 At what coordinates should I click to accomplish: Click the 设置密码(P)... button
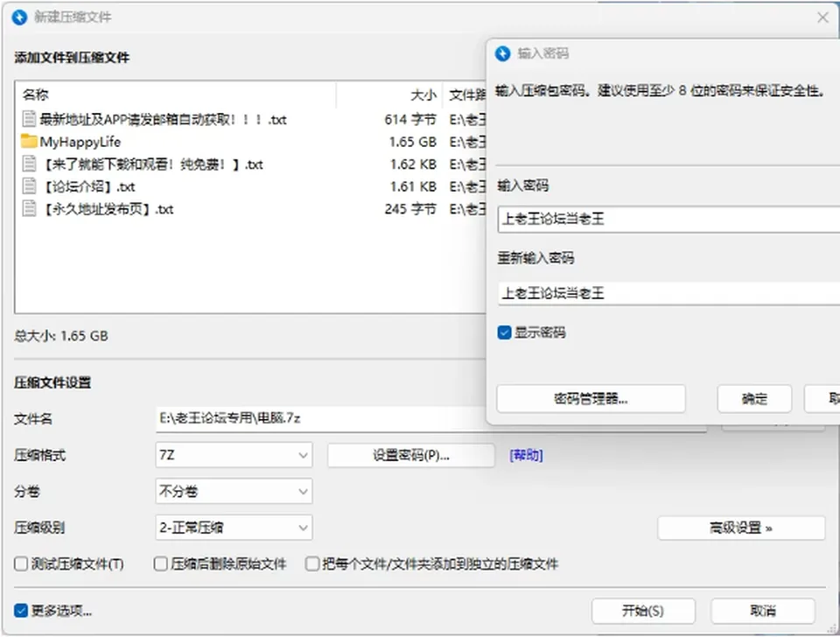coord(411,455)
